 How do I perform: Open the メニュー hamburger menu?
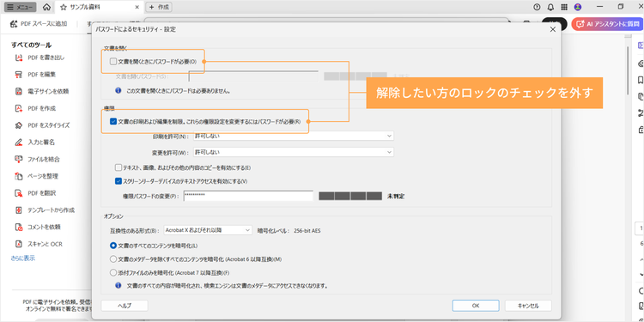(x=20, y=7)
